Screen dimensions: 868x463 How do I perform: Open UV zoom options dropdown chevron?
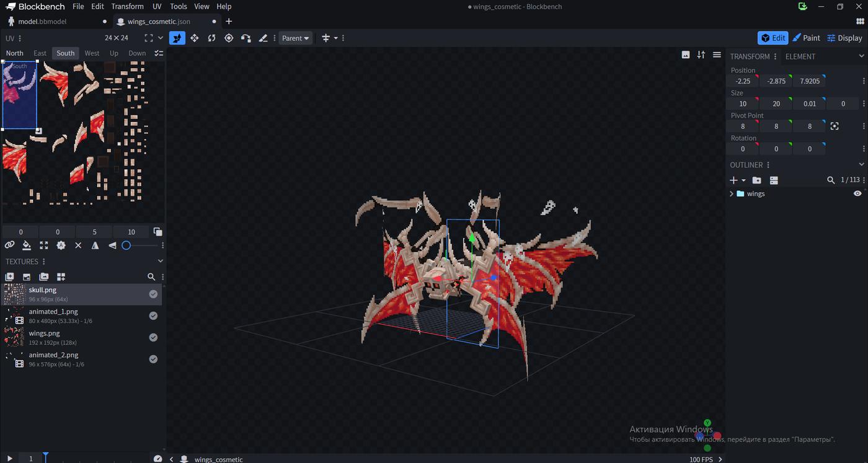pyautogui.click(x=161, y=38)
